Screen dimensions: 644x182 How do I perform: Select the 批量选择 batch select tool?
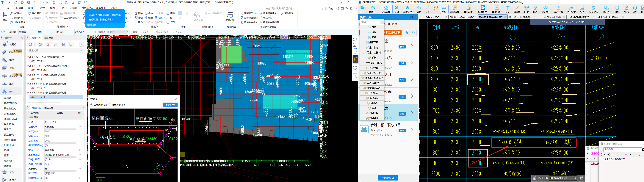[16, 18]
